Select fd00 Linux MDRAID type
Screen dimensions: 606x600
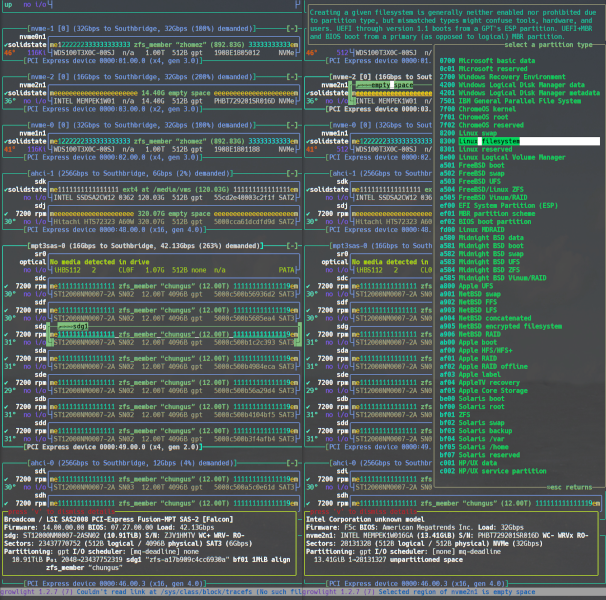(472, 230)
